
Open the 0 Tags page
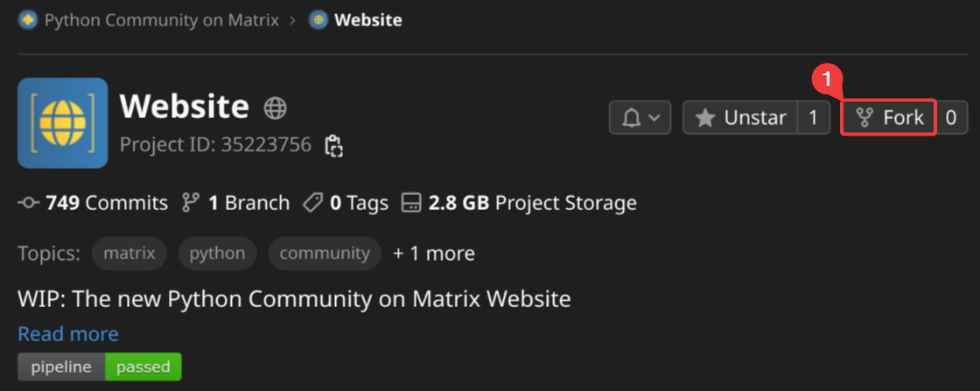tap(345, 204)
